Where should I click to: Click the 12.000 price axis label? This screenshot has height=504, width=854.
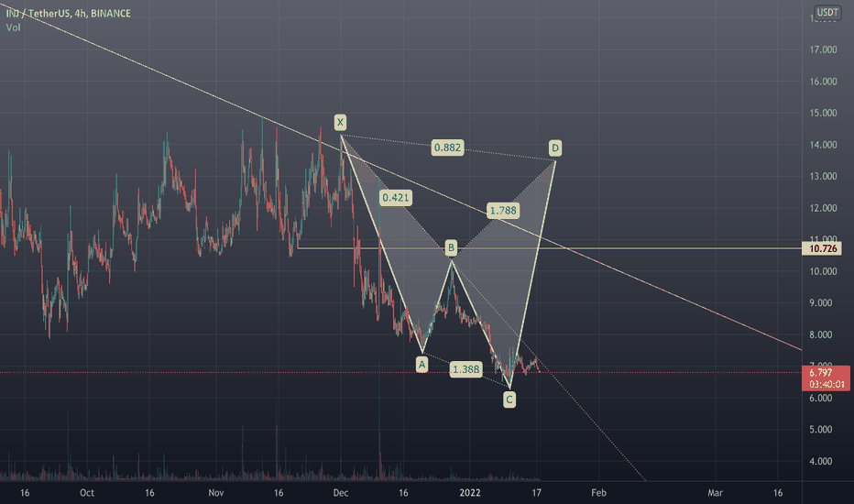point(823,208)
